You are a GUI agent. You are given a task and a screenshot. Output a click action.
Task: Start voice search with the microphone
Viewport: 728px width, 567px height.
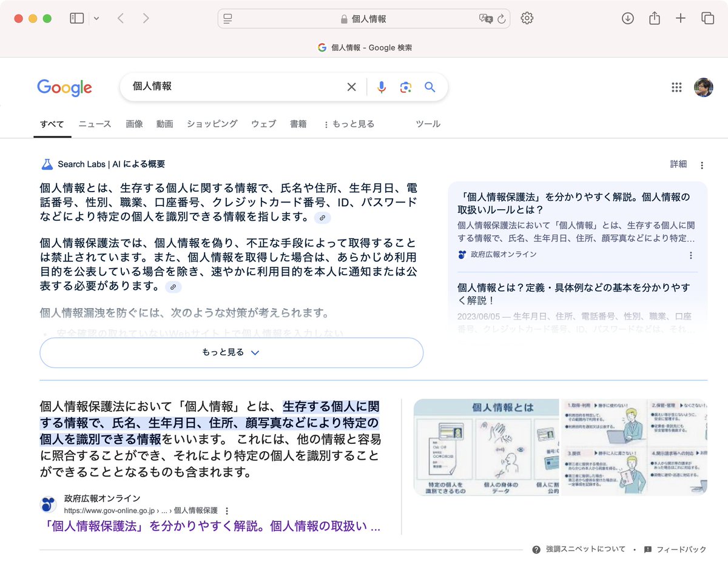[382, 87]
